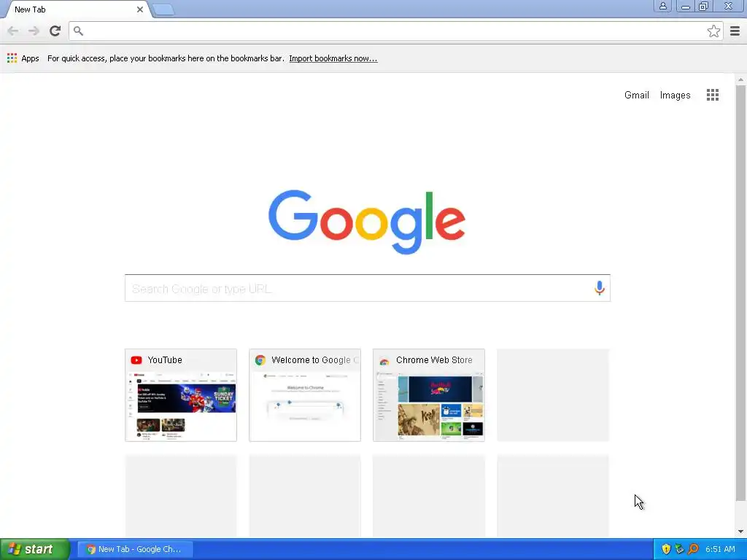Open a new tab with the new-tab button

click(x=163, y=9)
